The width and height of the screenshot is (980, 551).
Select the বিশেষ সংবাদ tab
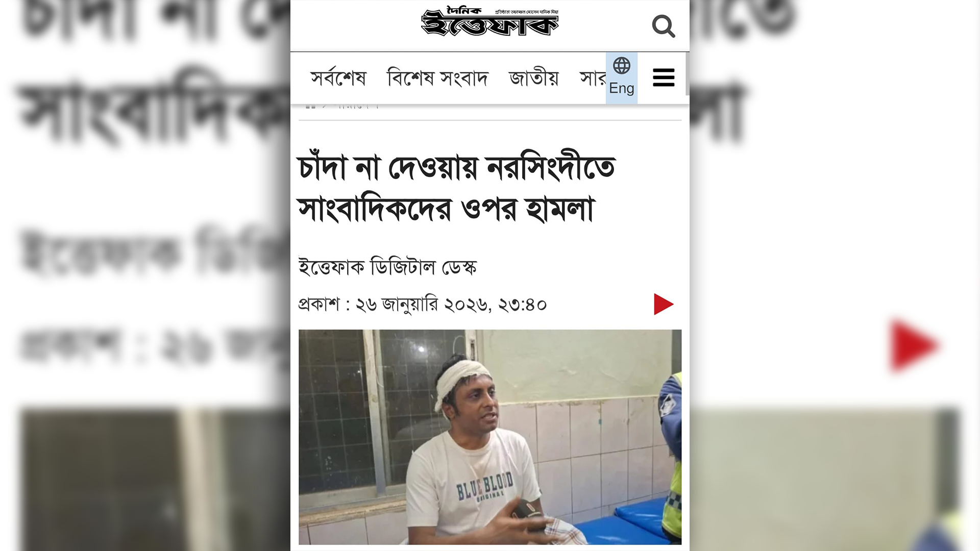point(438,78)
